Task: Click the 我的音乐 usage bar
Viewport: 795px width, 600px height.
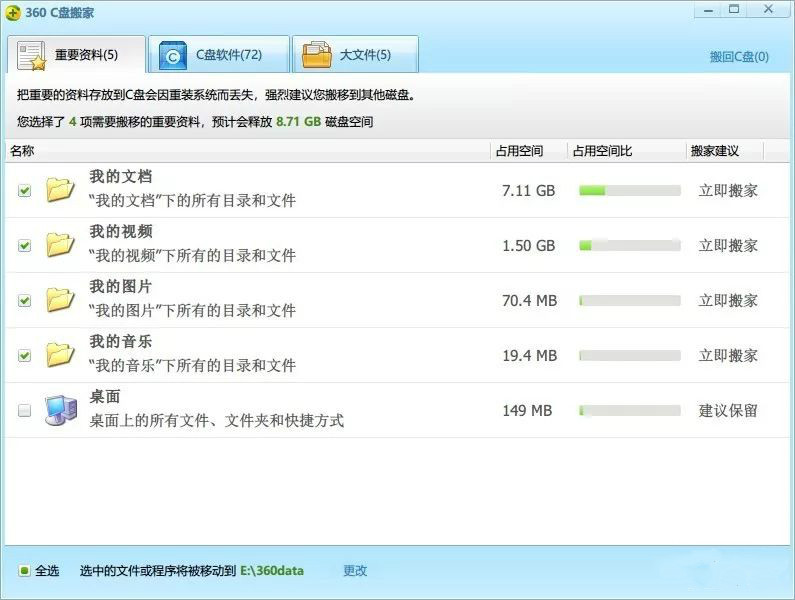Action: coord(630,356)
